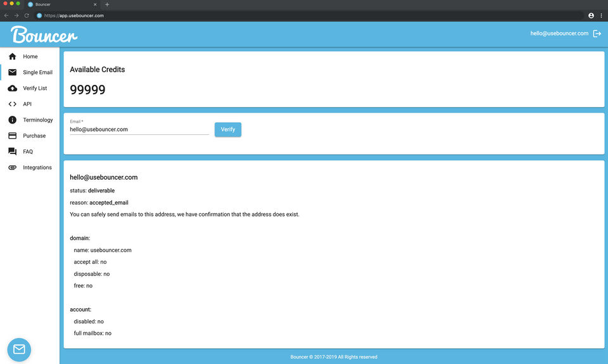Open the Purchase menu item

coord(30,135)
